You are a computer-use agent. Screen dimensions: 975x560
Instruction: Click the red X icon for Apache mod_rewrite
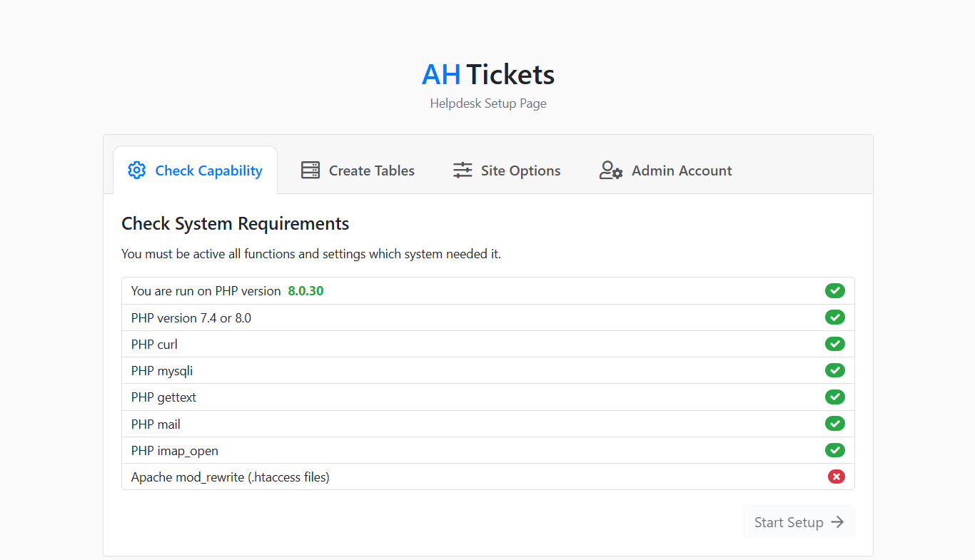837,477
